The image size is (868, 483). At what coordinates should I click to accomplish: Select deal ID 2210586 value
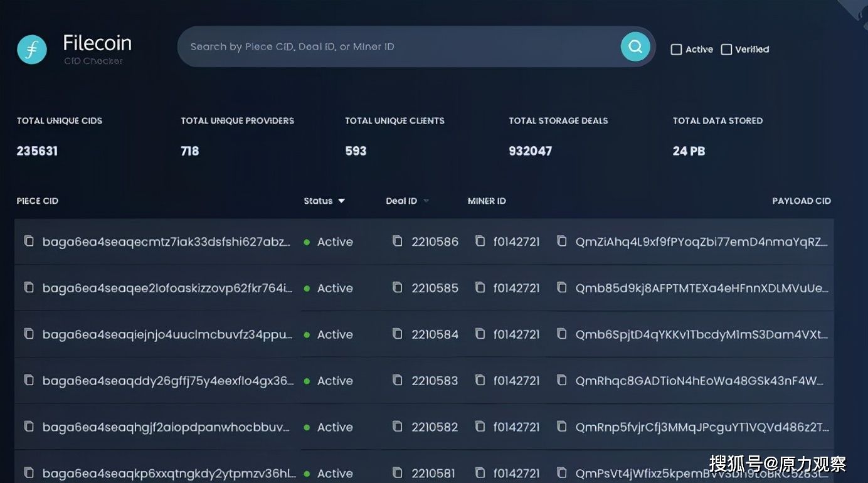pyautogui.click(x=435, y=242)
